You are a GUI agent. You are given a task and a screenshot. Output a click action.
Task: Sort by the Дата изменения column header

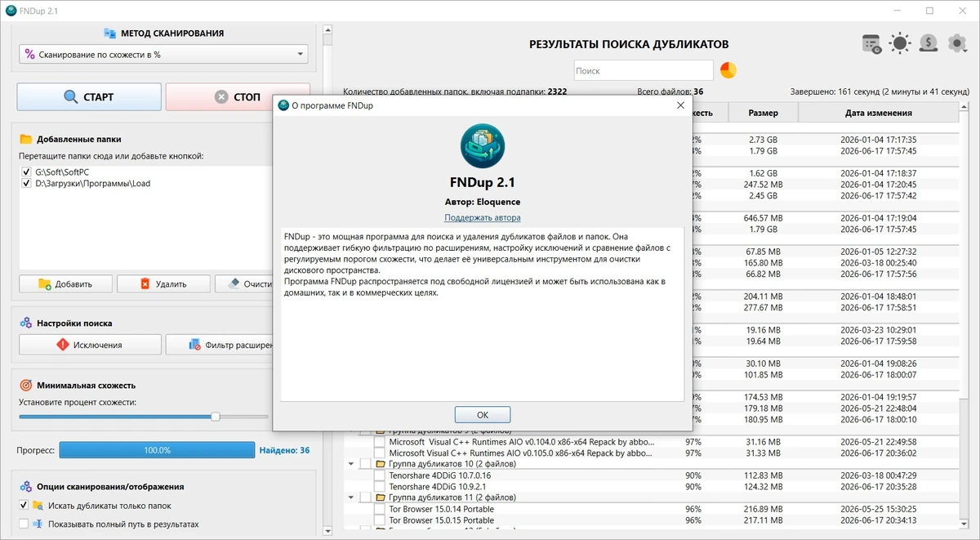pyautogui.click(x=879, y=113)
